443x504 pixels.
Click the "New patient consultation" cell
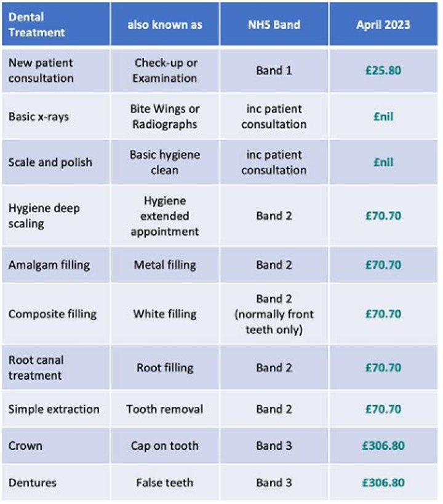point(41,71)
